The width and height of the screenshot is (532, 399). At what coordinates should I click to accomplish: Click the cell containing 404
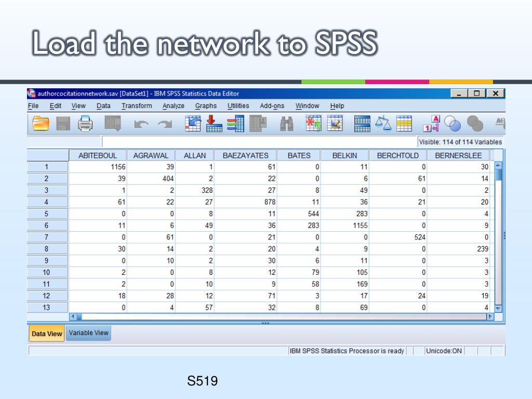(151, 179)
